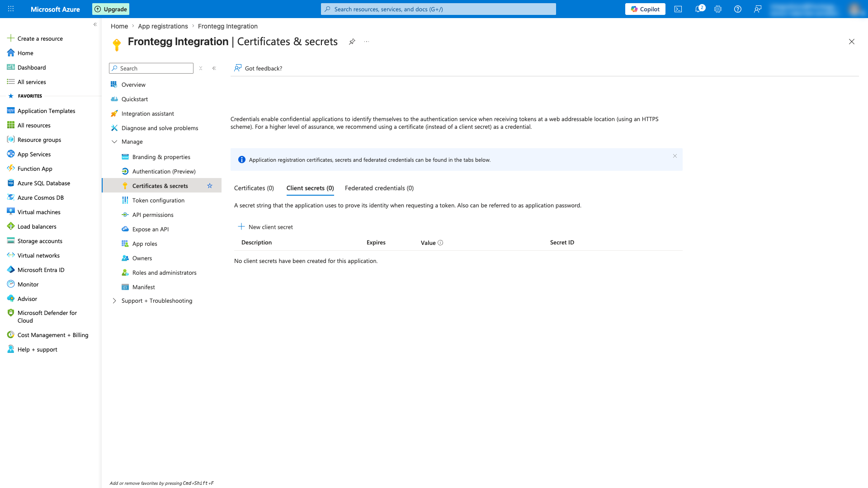Focus the resource menu Search box

[151, 68]
